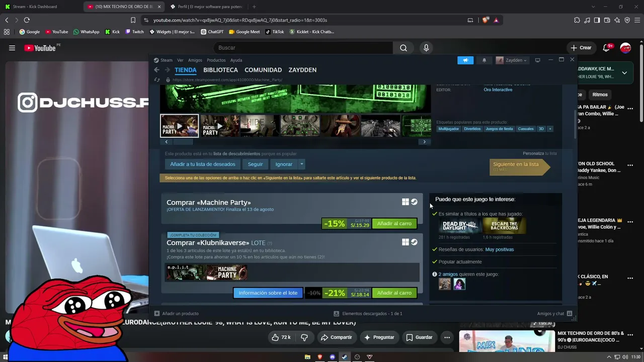Play the first Machine Party trailer thumbnail
Viewport: 644px width, 362px height.
(x=180, y=126)
